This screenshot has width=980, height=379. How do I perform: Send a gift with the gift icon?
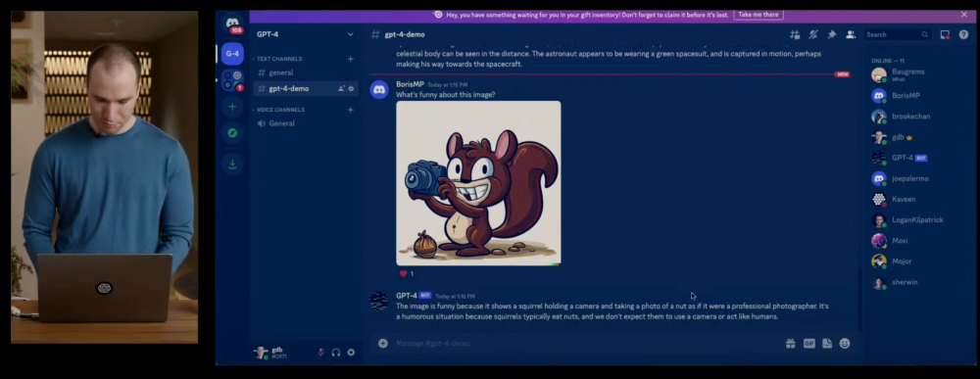791,344
